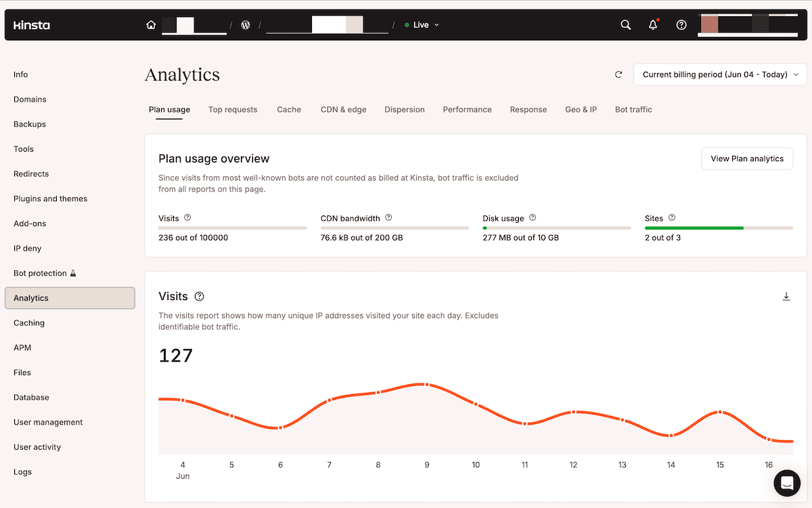Screen dimensions: 812x508
Task: Open the help question mark icon in header
Action: [x=681, y=25]
